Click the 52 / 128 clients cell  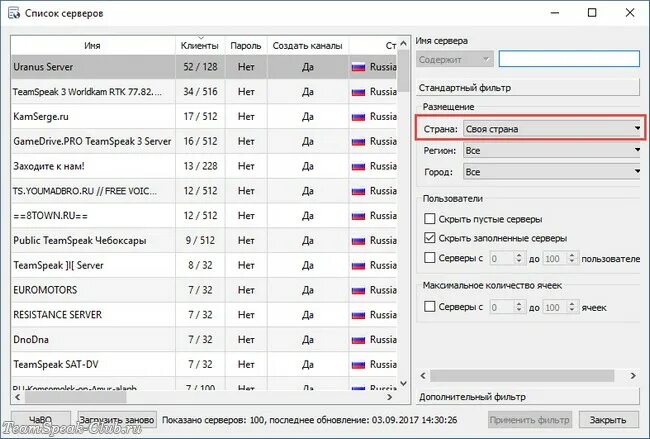click(200, 67)
